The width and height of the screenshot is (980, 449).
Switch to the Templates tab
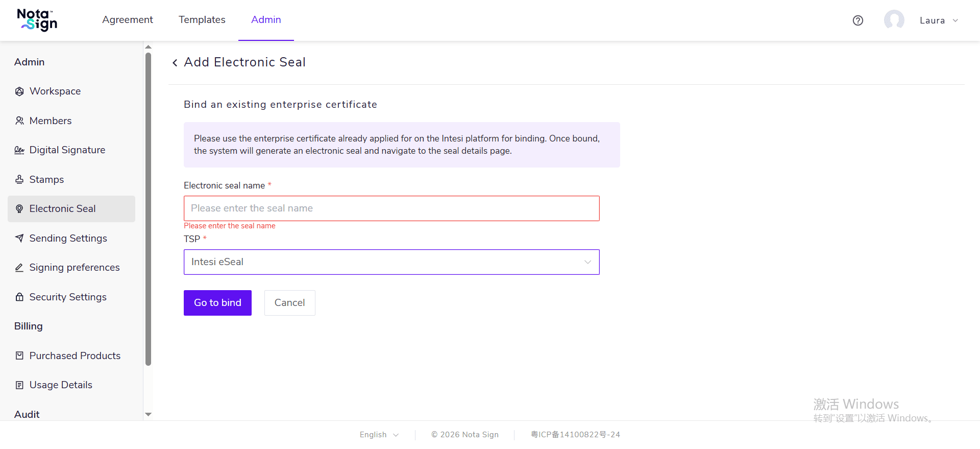coord(202,19)
